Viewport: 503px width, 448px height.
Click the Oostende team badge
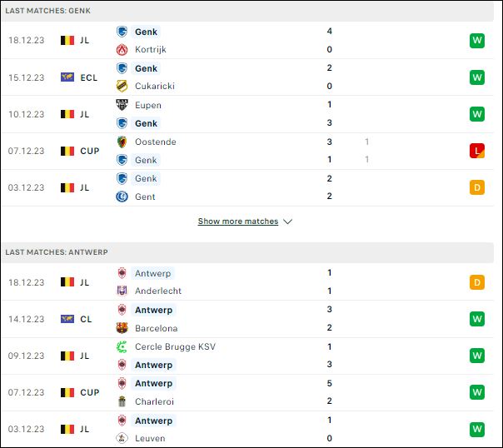tap(122, 142)
